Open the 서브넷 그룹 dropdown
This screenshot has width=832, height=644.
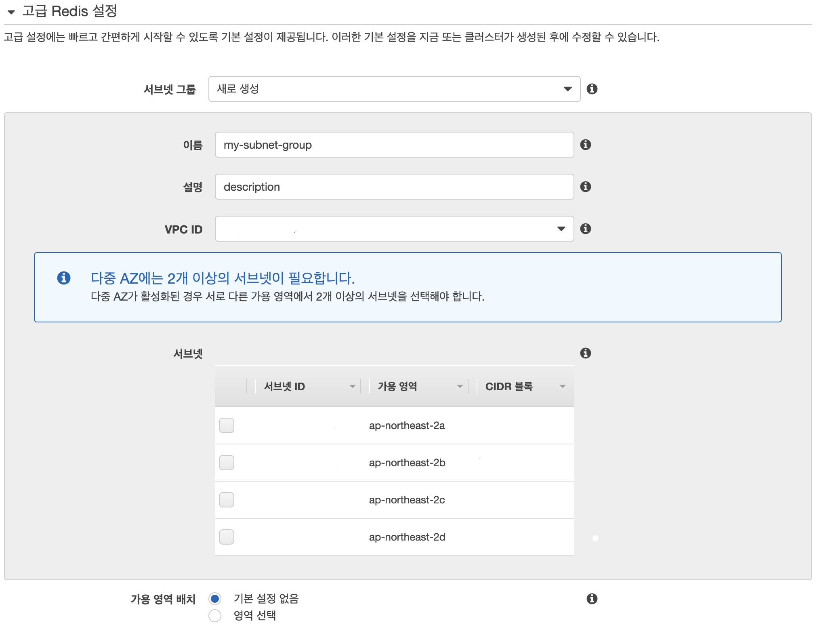pos(394,89)
